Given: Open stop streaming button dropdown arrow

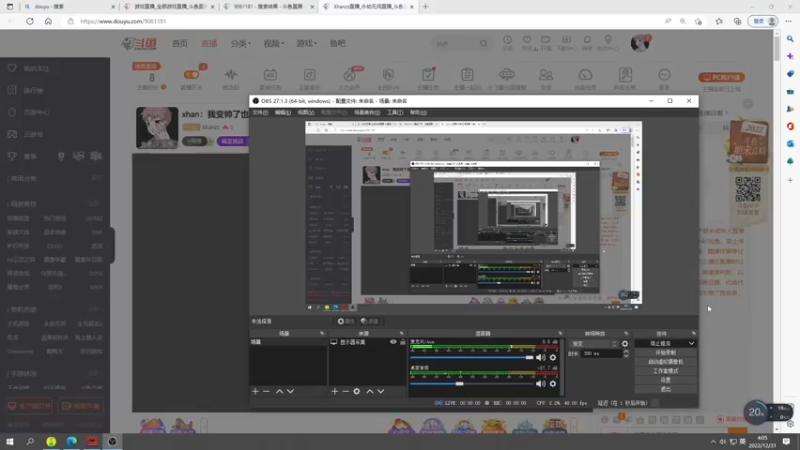Looking at the screenshot, I should point(691,343).
